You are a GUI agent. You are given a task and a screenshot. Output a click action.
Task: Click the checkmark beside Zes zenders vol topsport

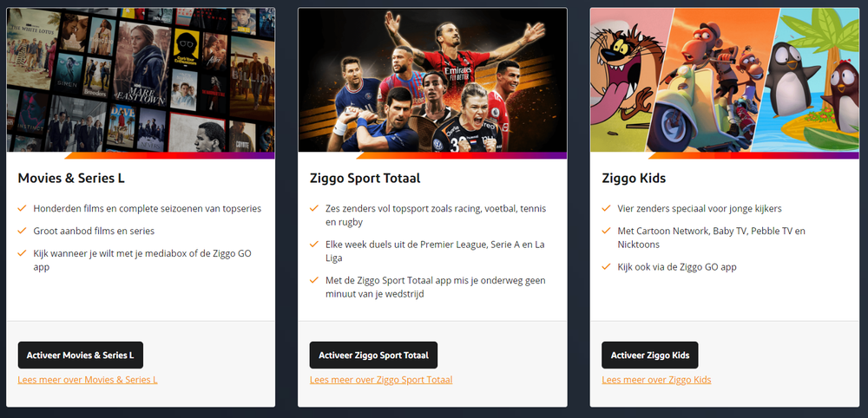[314, 208]
